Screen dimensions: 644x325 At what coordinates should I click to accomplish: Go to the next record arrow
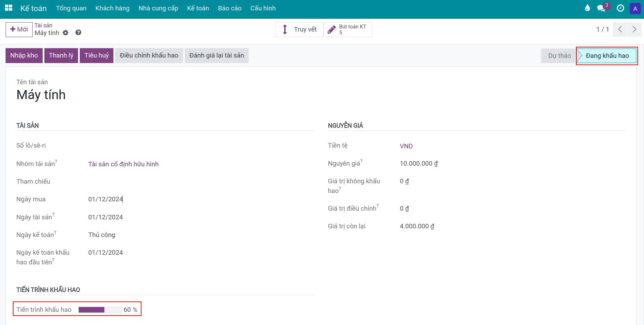coord(634,29)
